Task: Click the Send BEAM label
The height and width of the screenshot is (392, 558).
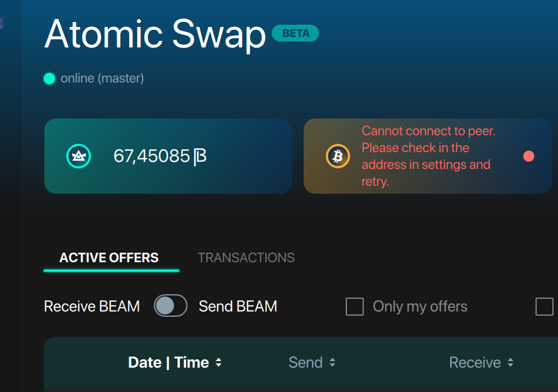Action: [237, 306]
